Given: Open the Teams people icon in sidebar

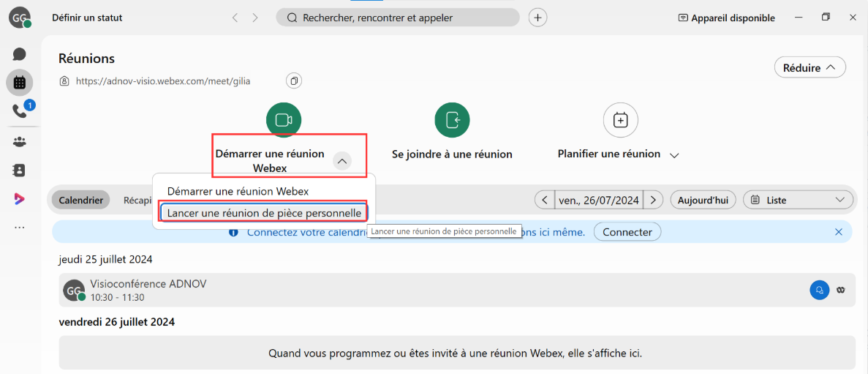Looking at the screenshot, I should 19,142.
